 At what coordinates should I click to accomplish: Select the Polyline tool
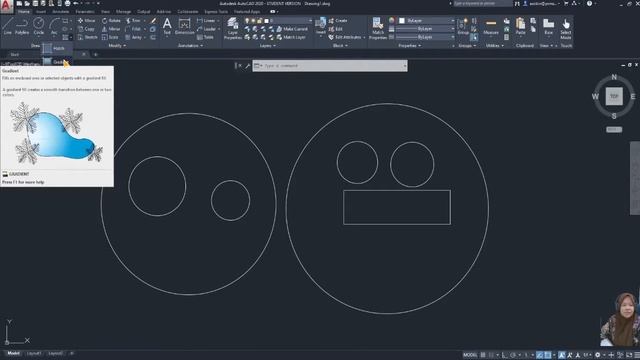click(22, 26)
